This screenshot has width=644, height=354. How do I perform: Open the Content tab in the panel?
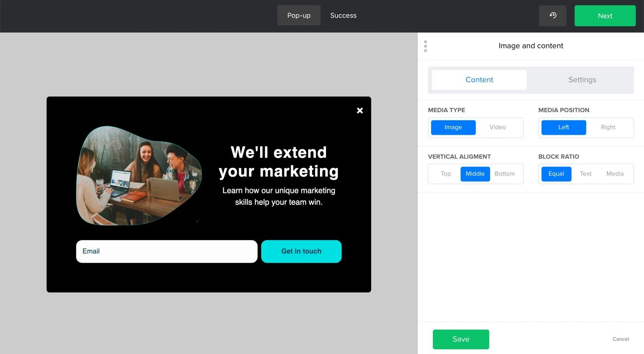(x=479, y=80)
